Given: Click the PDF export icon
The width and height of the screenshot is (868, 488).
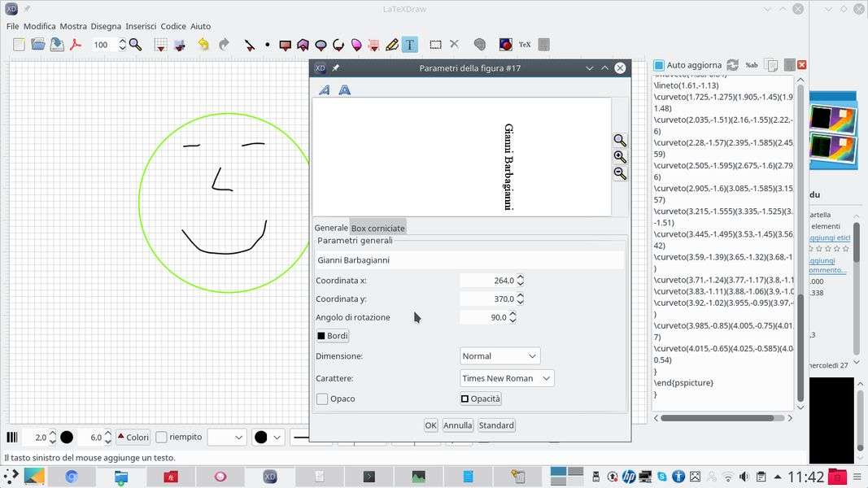Looking at the screenshot, I should click(x=76, y=45).
